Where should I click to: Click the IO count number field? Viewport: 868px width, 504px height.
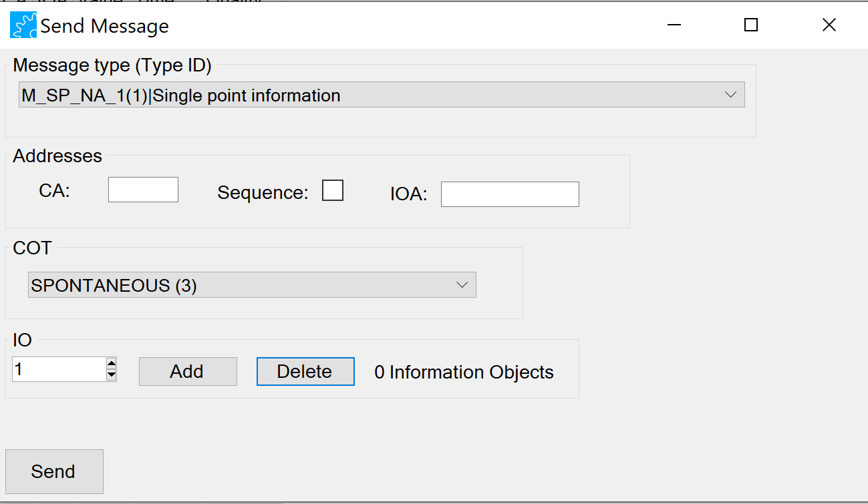(x=59, y=369)
